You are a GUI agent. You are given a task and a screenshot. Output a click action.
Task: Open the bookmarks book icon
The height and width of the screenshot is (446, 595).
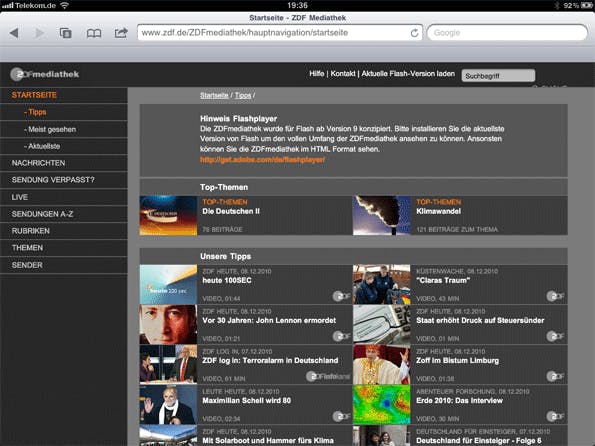(94, 33)
